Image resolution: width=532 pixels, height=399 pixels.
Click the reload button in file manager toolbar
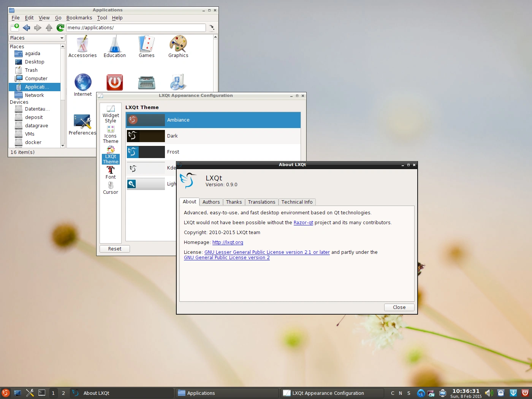(x=60, y=27)
